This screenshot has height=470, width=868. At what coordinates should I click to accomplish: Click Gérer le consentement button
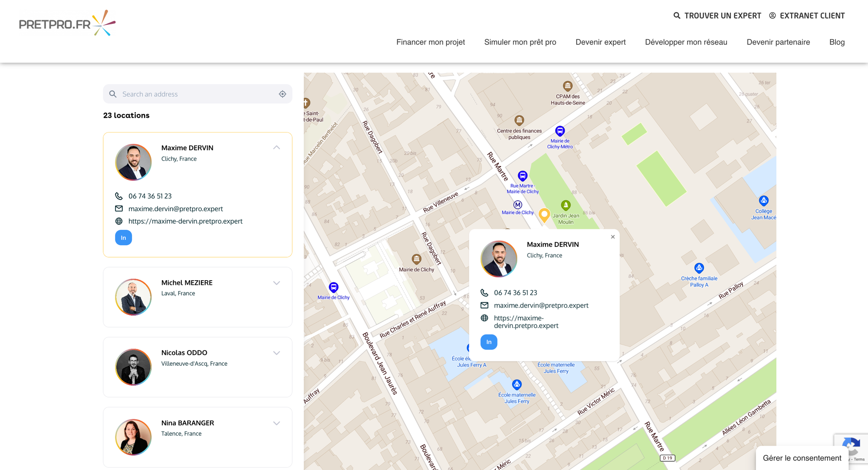click(802, 458)
